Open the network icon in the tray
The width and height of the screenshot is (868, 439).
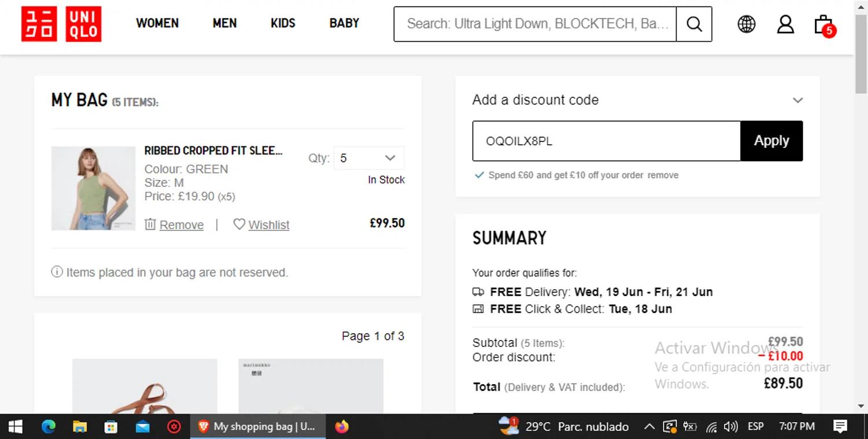(712, 427)
